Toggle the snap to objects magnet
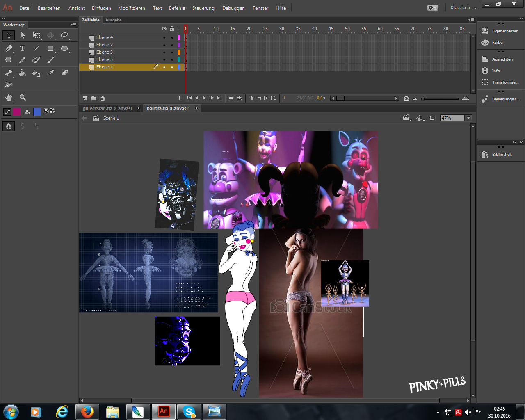 click(9, 126)
